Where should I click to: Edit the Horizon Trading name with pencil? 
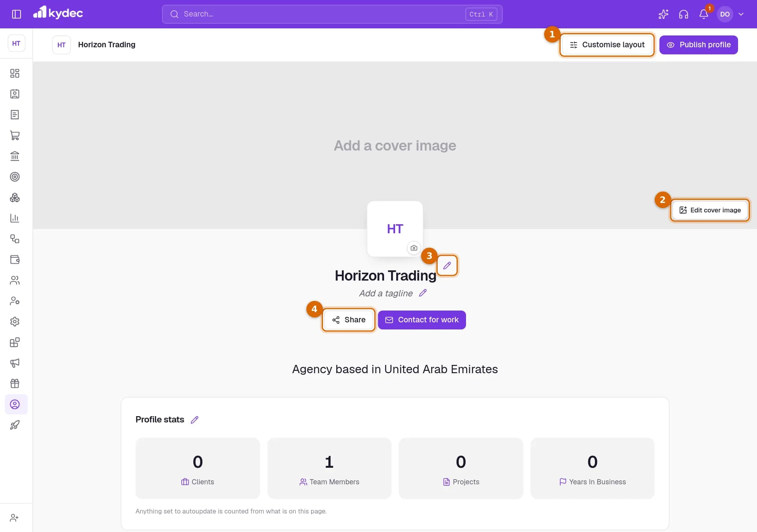(x=447, y=266)
